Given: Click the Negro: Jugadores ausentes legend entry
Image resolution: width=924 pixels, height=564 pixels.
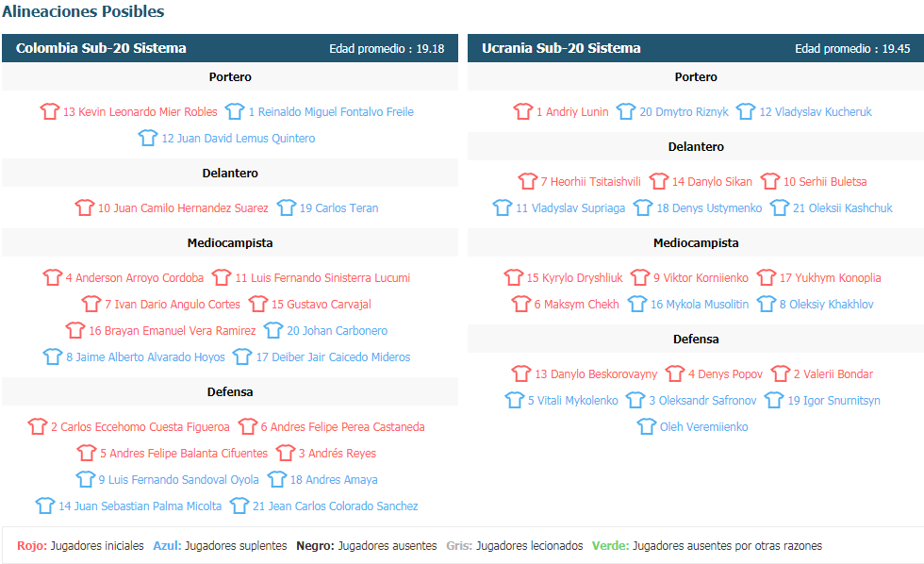Looking at the screenshot, I should pyautogui.click(x=367, y=546).
